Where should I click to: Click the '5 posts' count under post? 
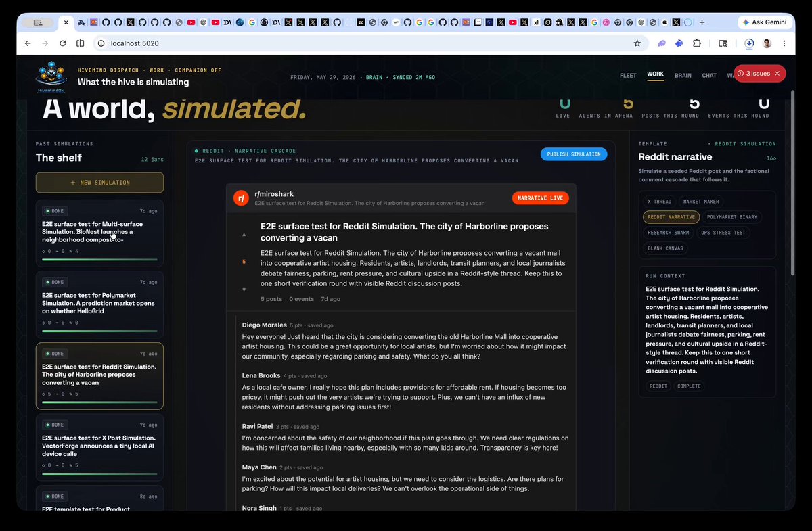point(271,299)
